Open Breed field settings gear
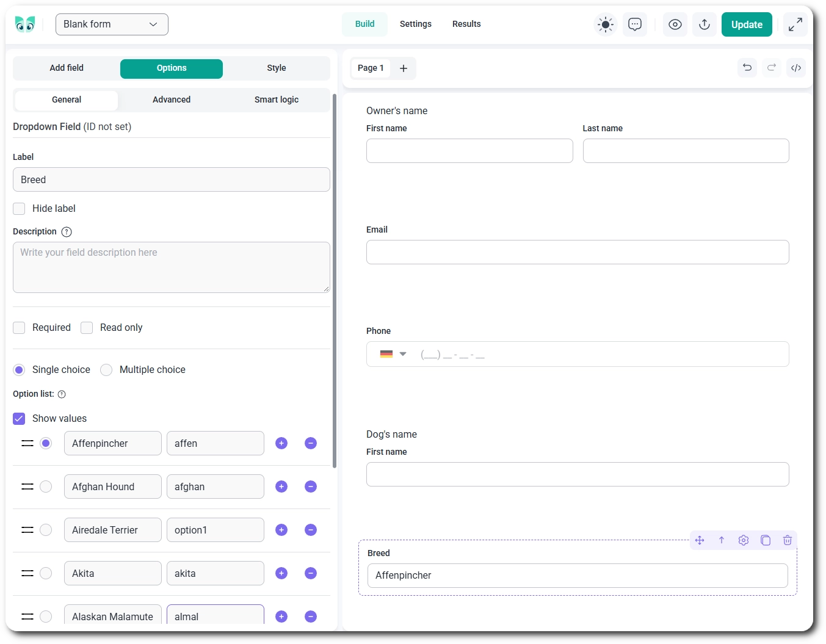 click(744, 540)
